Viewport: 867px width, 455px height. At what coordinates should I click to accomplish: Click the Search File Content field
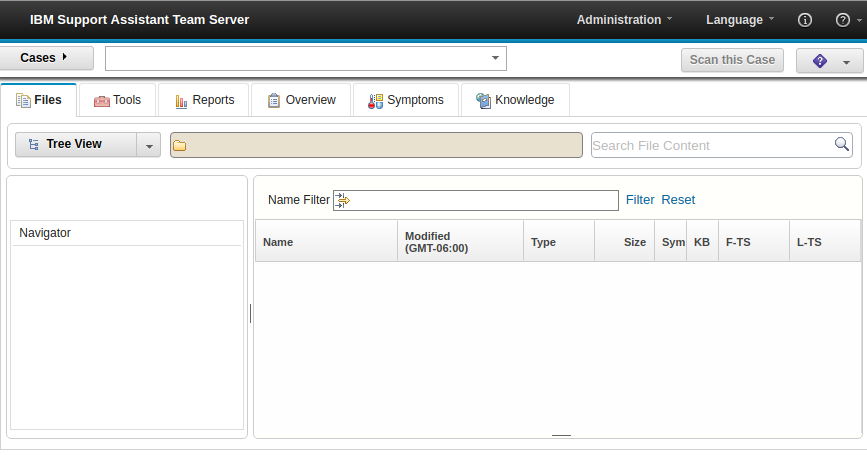click(712, 145)
